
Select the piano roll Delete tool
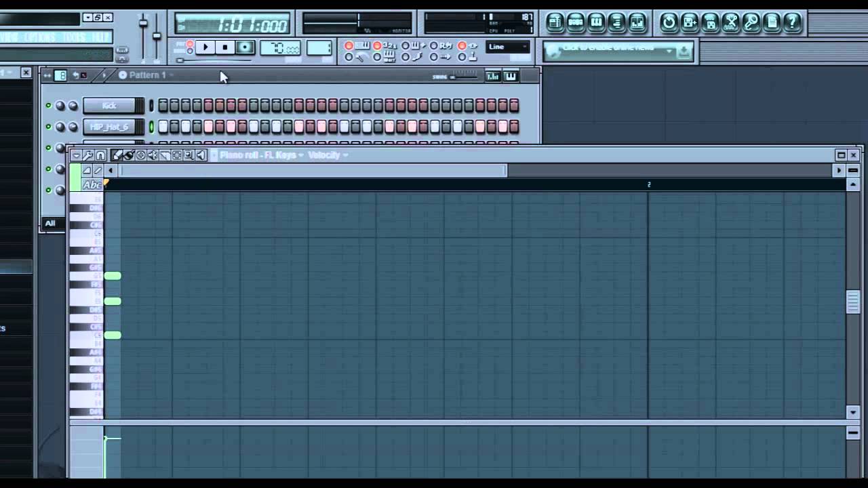(140, 155)
